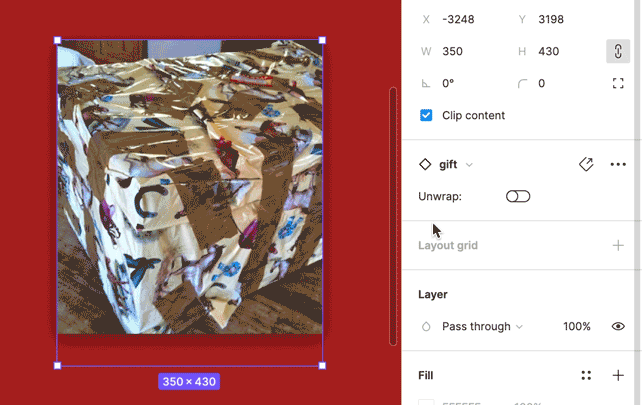The height and width of the screenshot is (405, 642).
Task: Select the gift image on canvas
Action: (x=190, y=187)
